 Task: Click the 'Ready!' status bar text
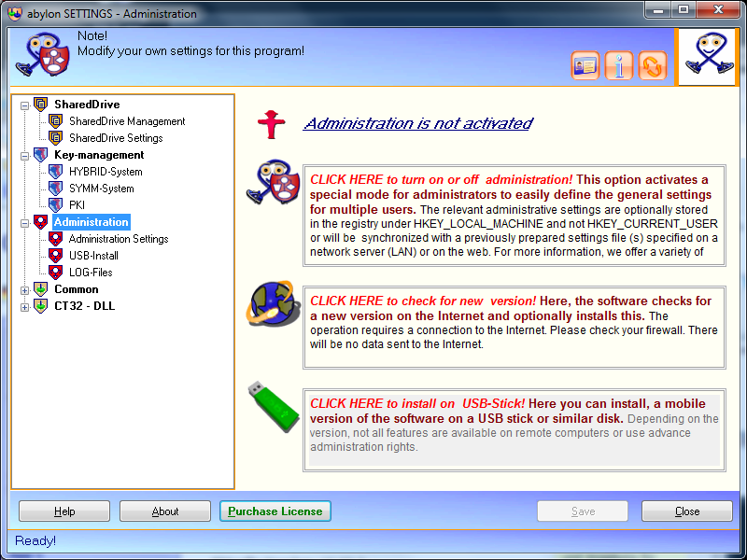click(x=35, y=541)
